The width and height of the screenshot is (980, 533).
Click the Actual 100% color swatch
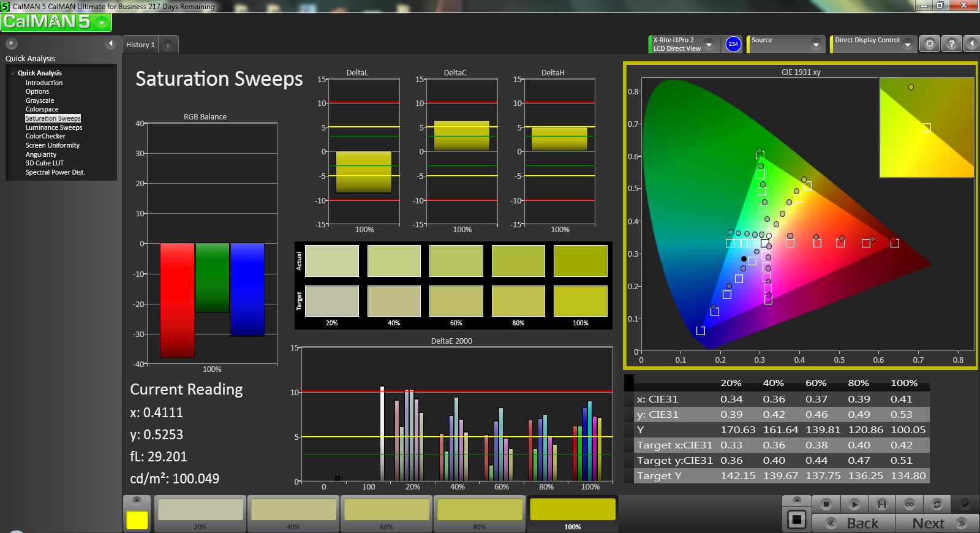point(581,261)
